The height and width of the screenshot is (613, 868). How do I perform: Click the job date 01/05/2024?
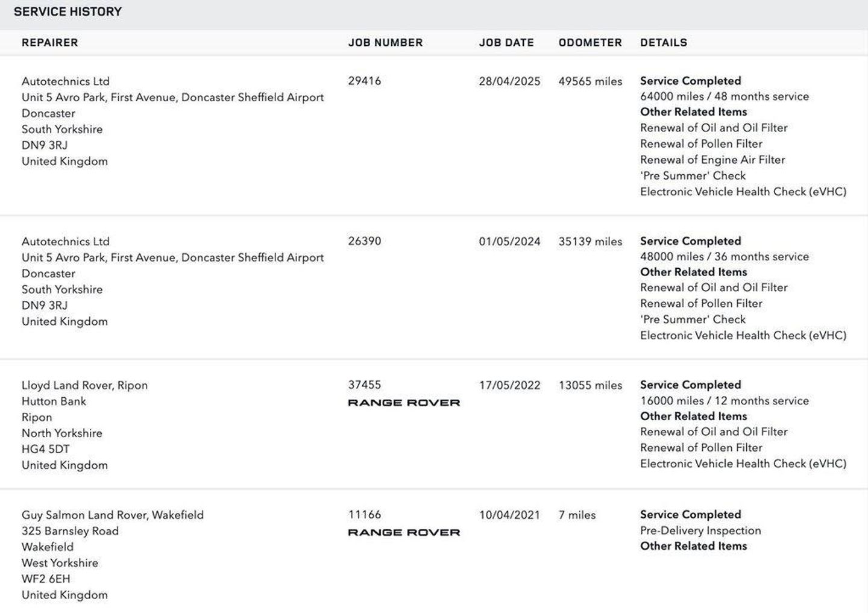coord(509,242)
